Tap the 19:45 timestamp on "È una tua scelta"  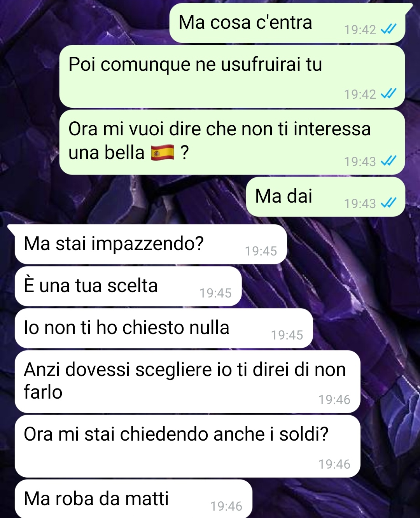pos(215,293)
